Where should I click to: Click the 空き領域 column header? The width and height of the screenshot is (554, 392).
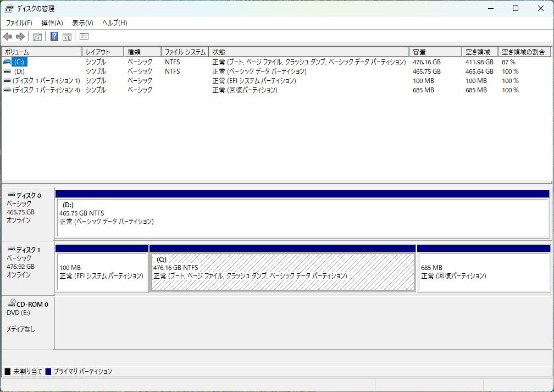pos(480,52)
